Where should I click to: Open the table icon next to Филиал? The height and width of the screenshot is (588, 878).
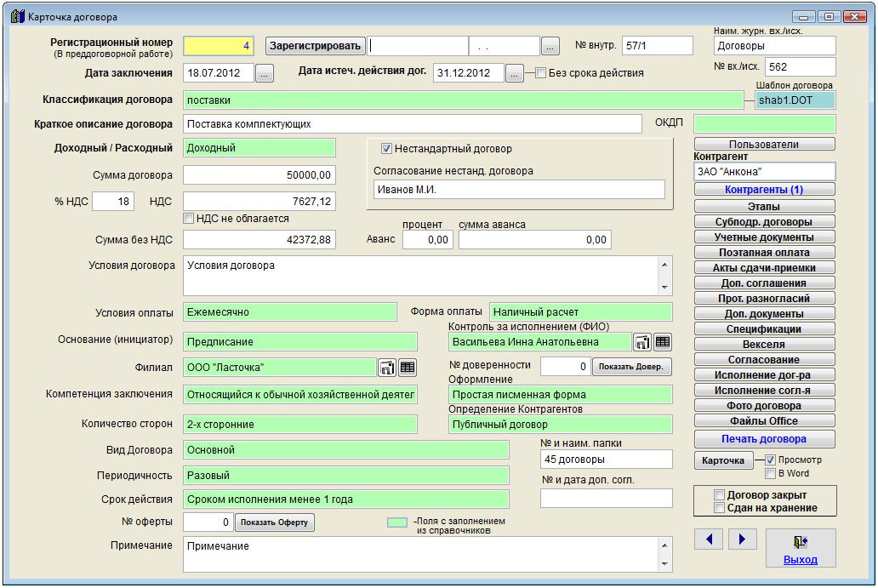pos(408,368)
